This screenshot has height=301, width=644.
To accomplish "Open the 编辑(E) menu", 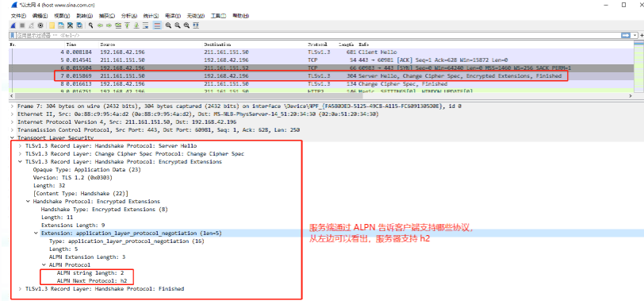I will tap(40, 16).
